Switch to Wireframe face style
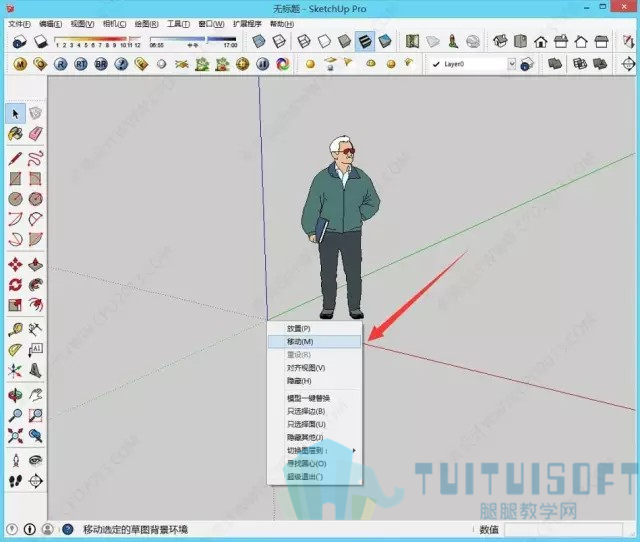This screenshot has width=640, height=542. (x=304, y=41)
